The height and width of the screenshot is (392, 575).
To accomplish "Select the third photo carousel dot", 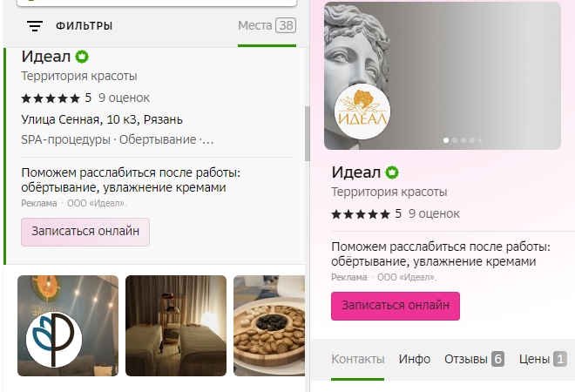I will pyautogui.click(x=463, y=140).
